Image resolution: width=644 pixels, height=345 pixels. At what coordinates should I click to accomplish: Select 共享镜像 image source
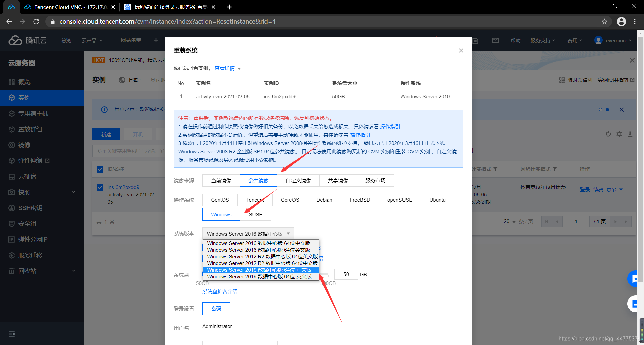338,180
